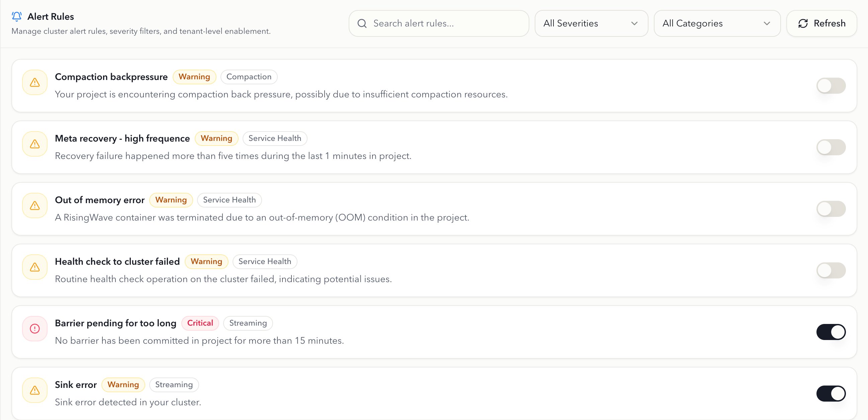Select Barrier pending for too long title
The image size is (868, 420).
point(115,323)
